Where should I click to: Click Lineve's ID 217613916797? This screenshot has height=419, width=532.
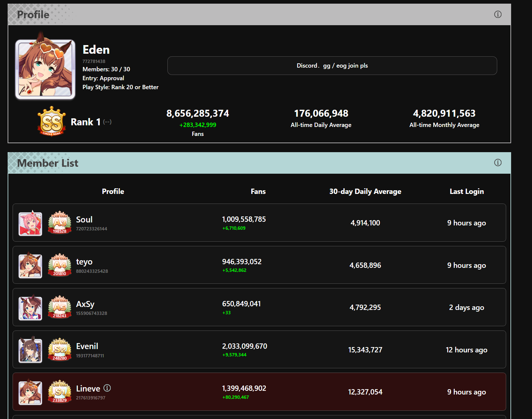pos(90,398)
